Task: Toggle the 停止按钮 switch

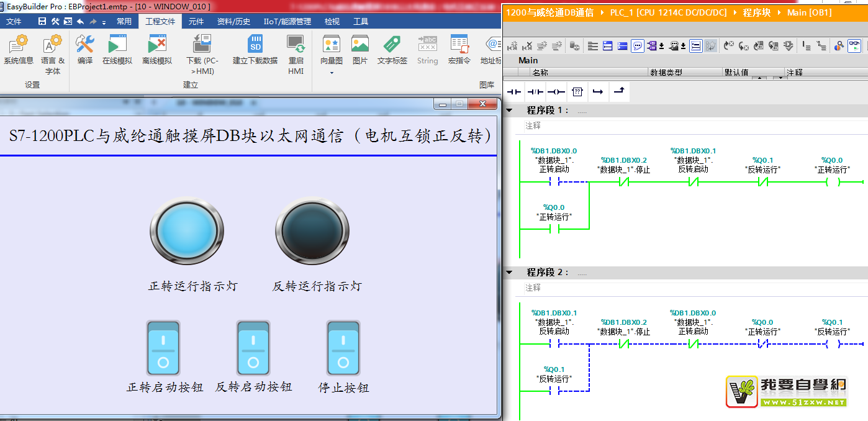Action: [x=343, y=348]
